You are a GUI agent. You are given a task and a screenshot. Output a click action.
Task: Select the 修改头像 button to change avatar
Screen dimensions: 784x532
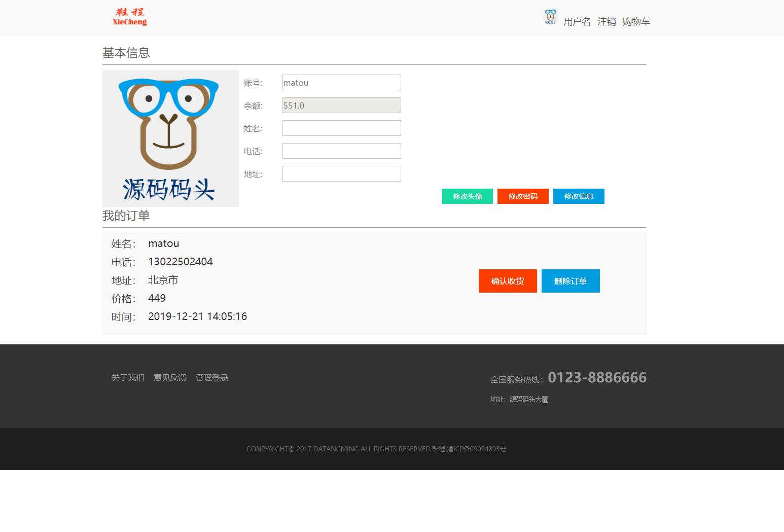[467, 196]
